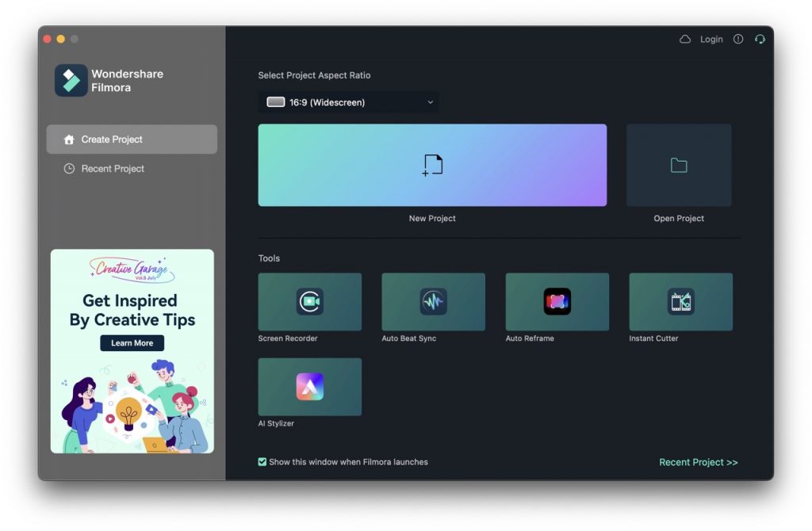Open the Auto Reframe tool

(x=557, y=302)
